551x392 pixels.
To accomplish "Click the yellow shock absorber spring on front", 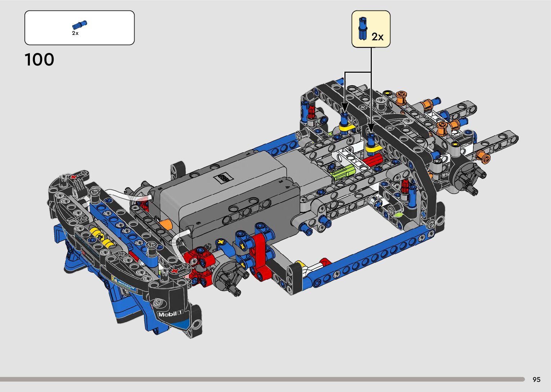I will click(101, 237).
